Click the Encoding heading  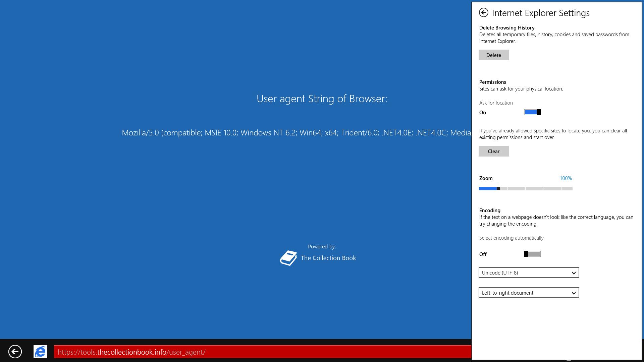point(490,210)
